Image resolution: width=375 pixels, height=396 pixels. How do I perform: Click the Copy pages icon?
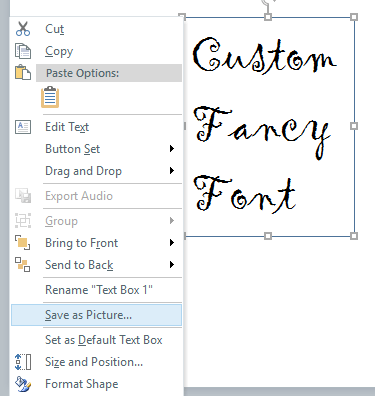[x=23, y=51]
